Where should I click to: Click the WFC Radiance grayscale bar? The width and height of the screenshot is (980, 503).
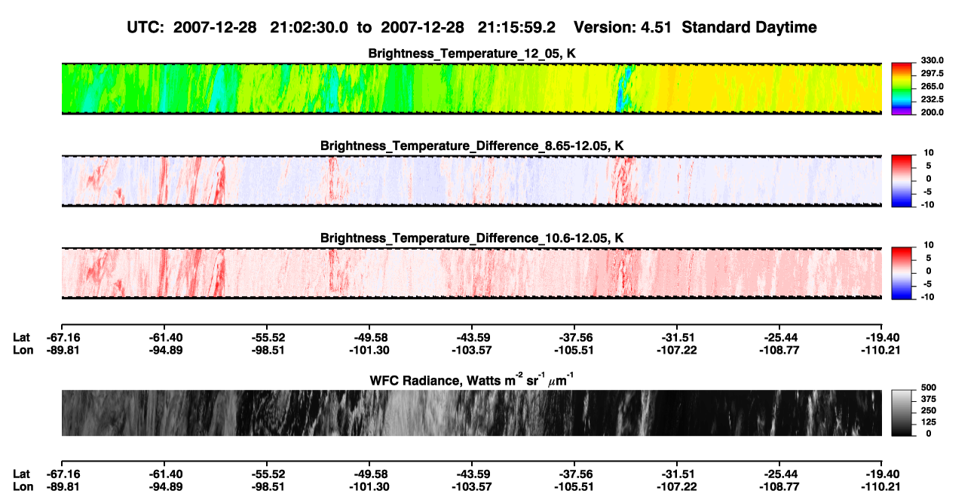(902, 412)
